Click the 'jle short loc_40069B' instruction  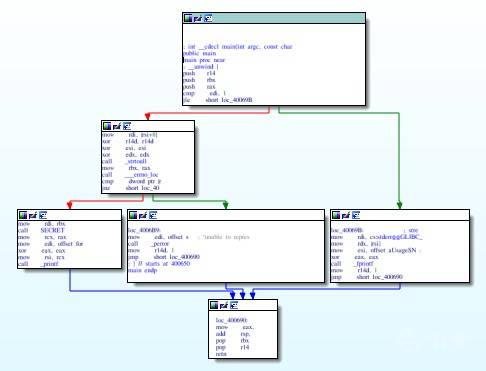tap(218, 100)
